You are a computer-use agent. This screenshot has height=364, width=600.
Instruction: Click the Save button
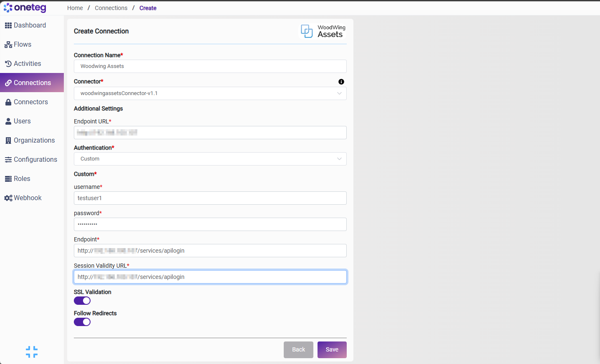[332, 350]
